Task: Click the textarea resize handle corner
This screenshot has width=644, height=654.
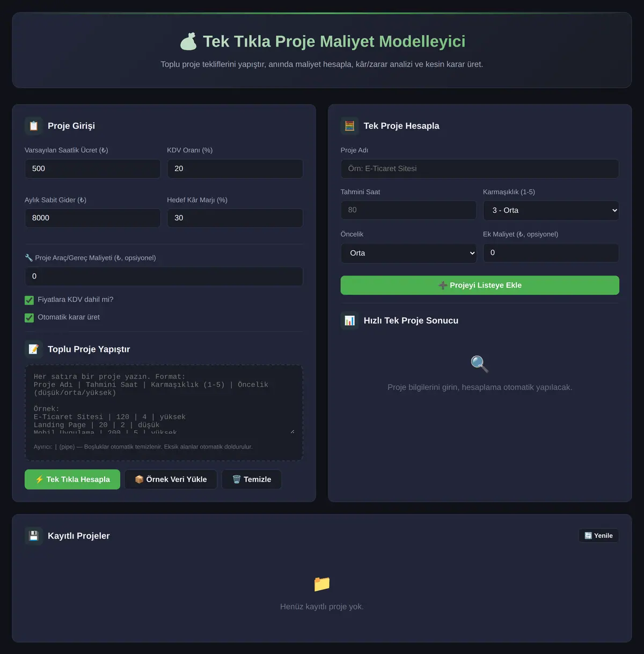Action: point(292,431)
